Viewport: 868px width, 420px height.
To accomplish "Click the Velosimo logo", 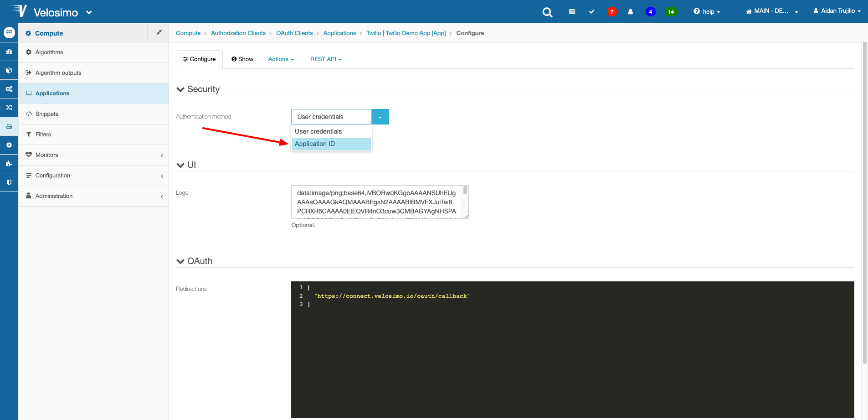I will pos(44,11).
